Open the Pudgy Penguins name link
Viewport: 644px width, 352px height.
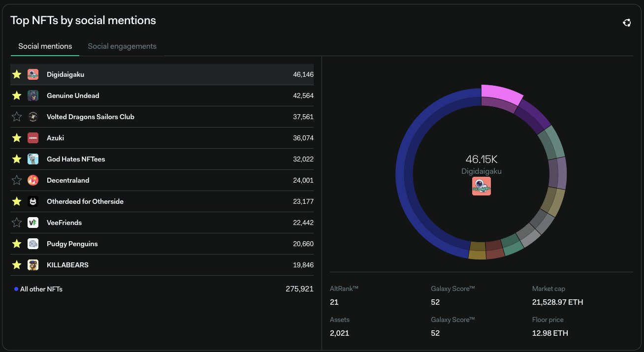tap(72, 244)
